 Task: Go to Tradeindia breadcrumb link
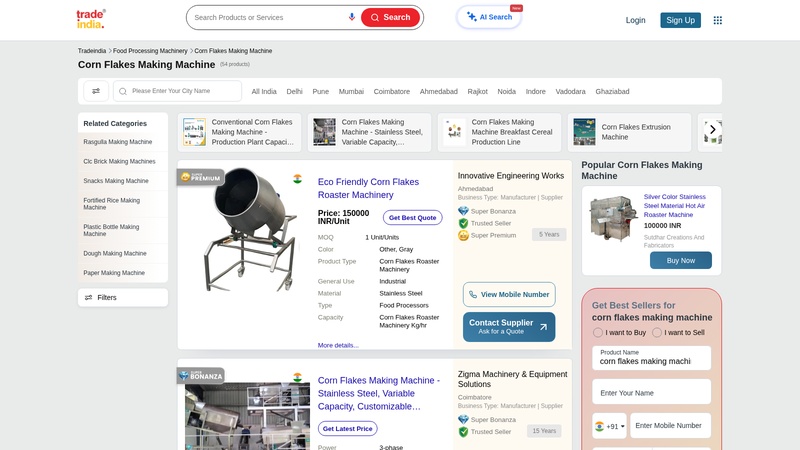(92, 51)
